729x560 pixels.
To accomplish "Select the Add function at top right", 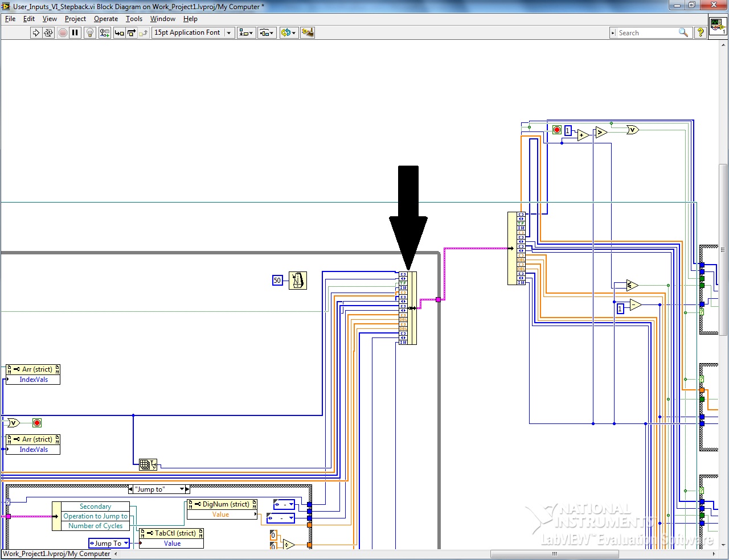I will click(583, 135).
